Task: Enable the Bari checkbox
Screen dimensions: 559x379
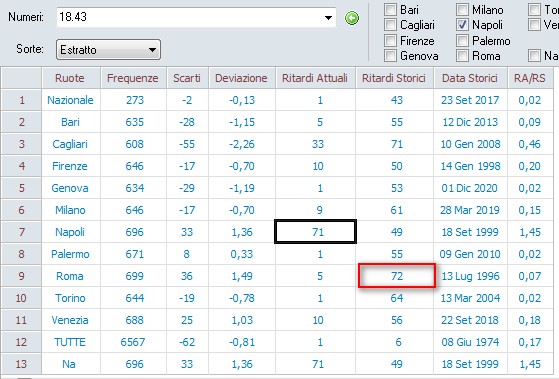Action: [390, 10]
